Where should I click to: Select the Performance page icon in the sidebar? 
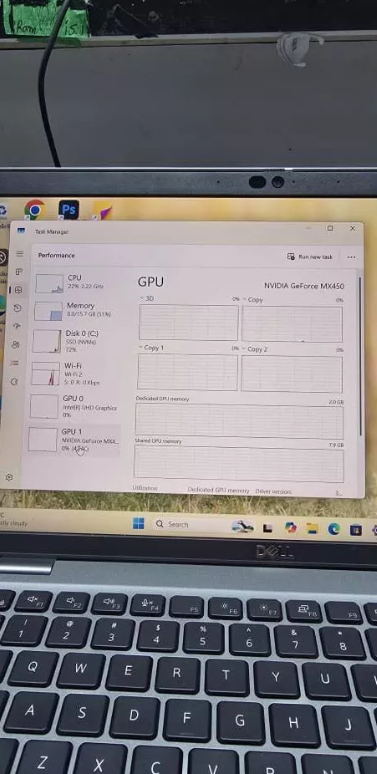[18, 290]
